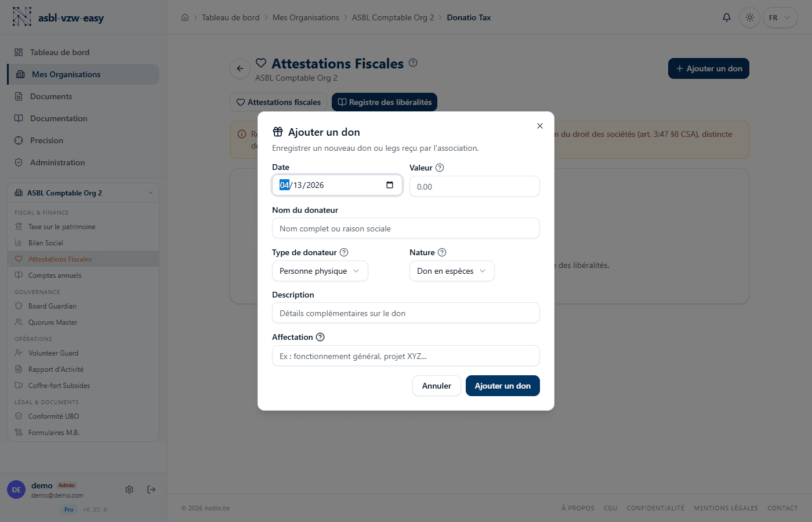Open Quorum Master module
Image resolution: width=812 pixels, height=522 pixels.
click(x=83, y=322)
